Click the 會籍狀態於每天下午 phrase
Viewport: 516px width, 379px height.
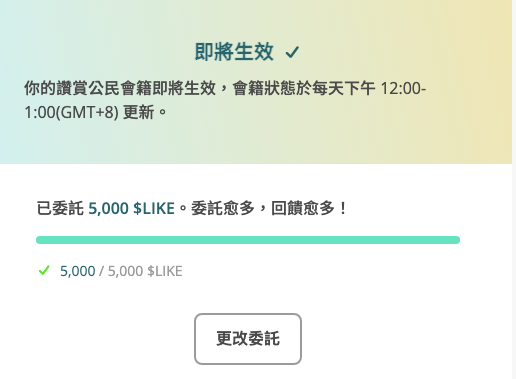point(304,89)
